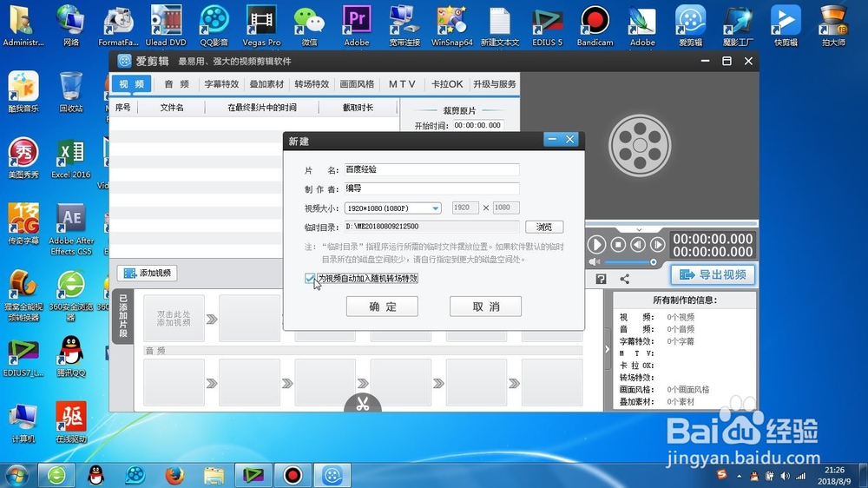The height and width of the screenshot is (488, 868).
Task: Open the 拍大师 desktop icon
Action: pyautogui.click(x=833, y=25)
